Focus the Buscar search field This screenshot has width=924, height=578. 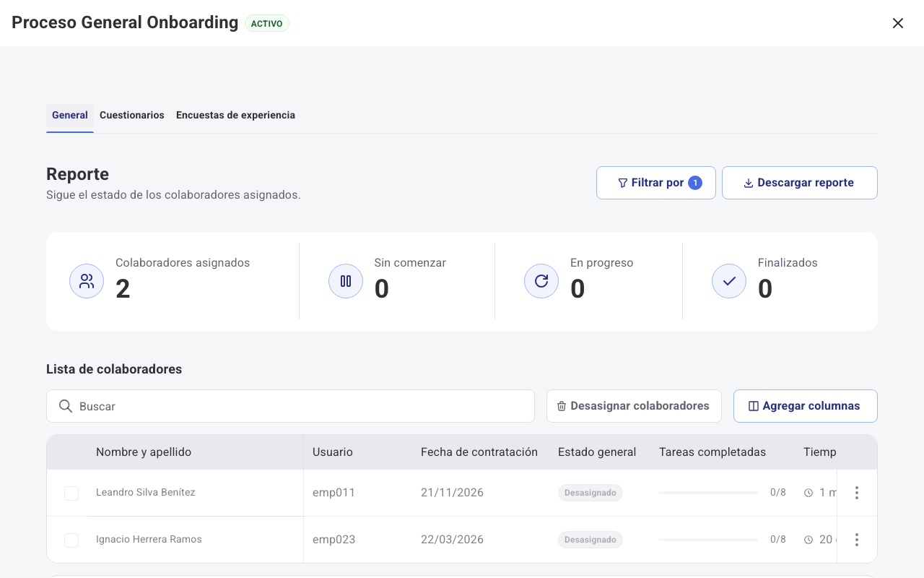pos(290,406)
